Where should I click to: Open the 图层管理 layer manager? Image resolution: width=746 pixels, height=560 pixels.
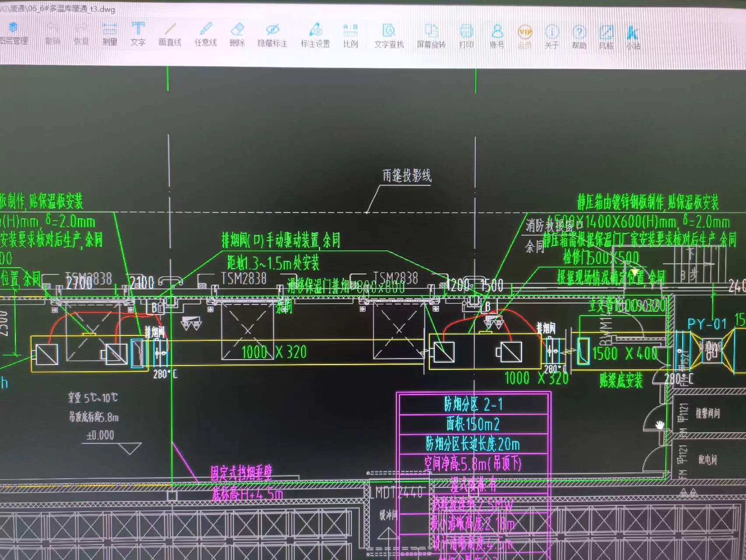(x=13, y=33)
